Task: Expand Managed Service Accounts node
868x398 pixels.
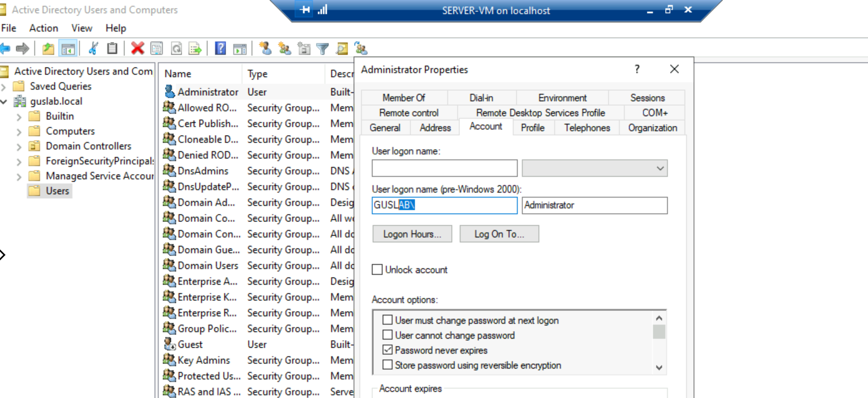Action: point(19,177)
